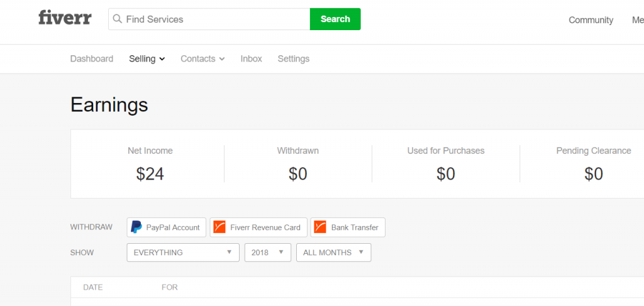Click the FOR column header
Viewport: 644px width, 306px height.
(x=170, y=287)
